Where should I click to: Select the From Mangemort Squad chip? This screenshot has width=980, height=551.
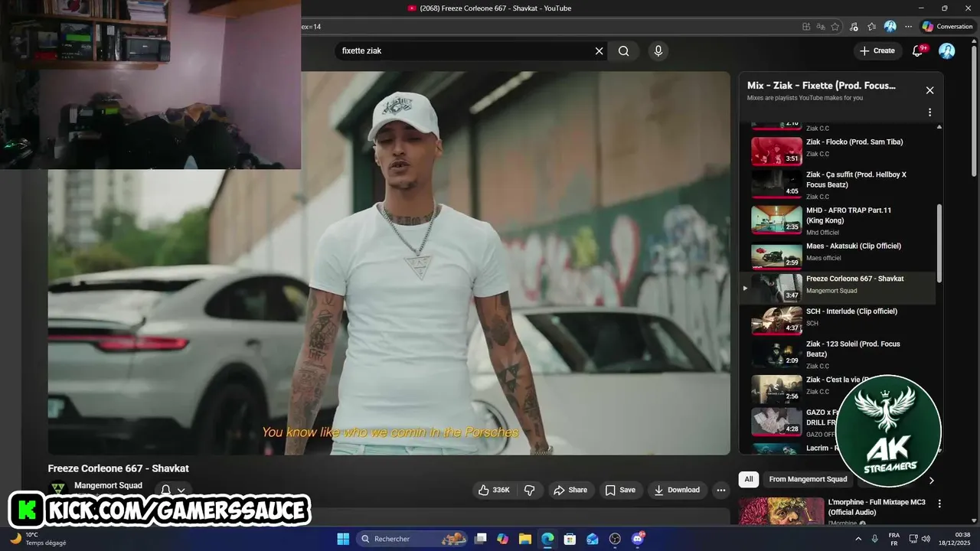coord(808,479)
